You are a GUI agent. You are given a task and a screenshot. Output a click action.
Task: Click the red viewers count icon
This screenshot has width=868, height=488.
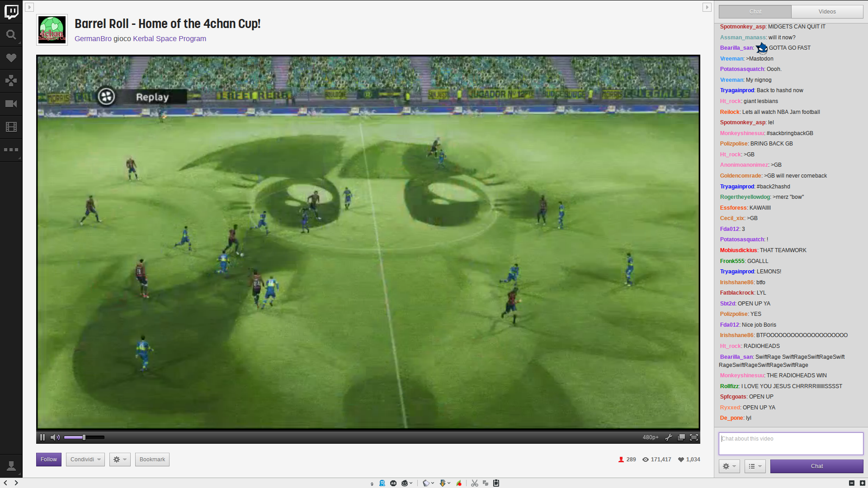click(x=621, y=460)
